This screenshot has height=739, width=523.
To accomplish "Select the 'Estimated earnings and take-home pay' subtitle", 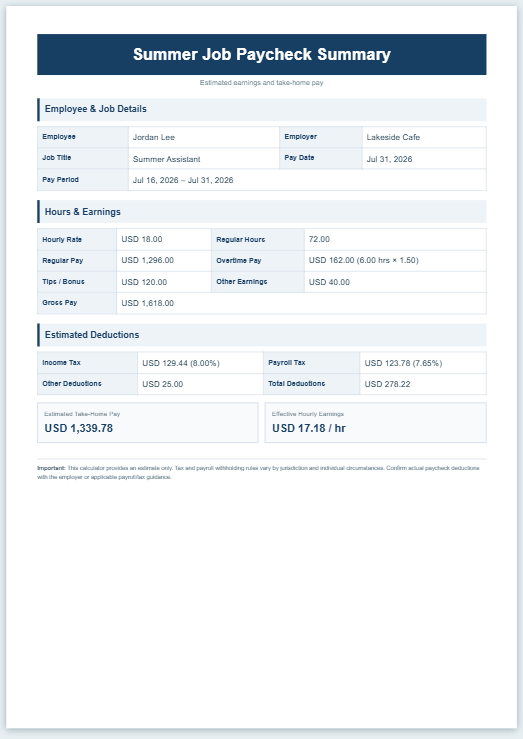I will (262, 82).
